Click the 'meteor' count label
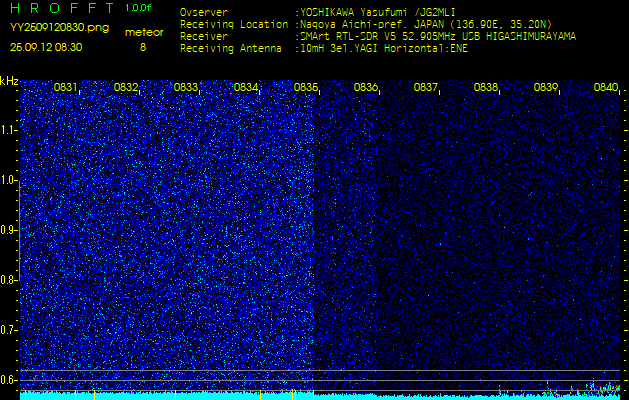Screen dimensions: 629x400 [x=144, y=32]
